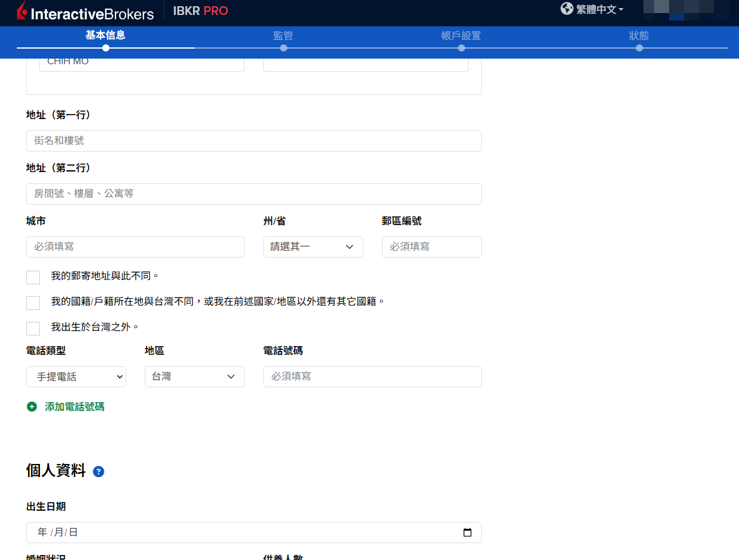Open the 繁體中文 language menu

[599, 9]
